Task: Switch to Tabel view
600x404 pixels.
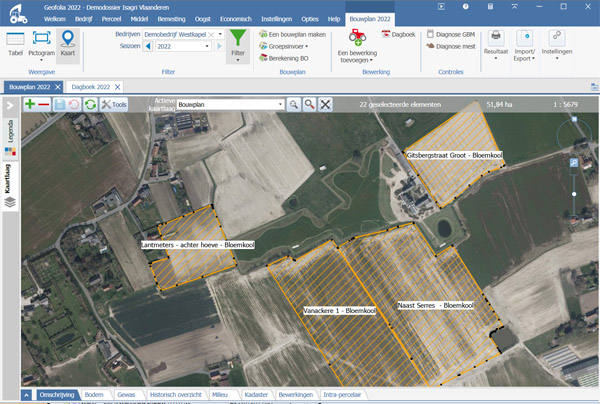Action: [15, 44]
